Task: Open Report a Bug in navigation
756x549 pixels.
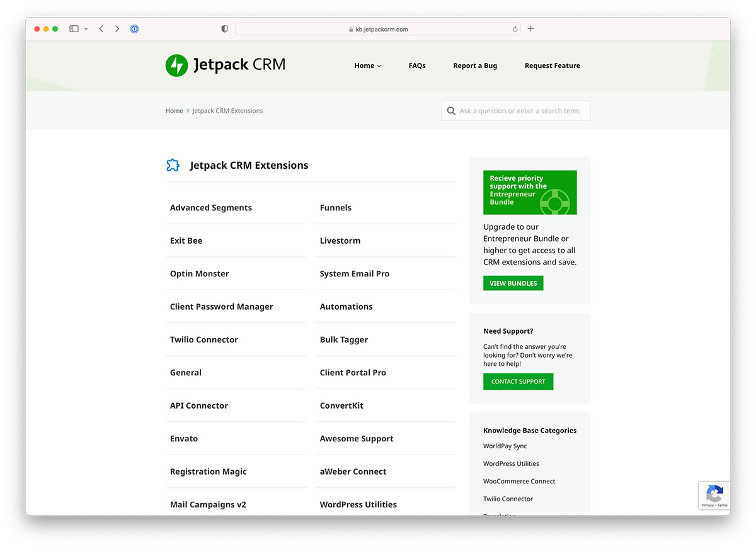Action: [475, 65]
